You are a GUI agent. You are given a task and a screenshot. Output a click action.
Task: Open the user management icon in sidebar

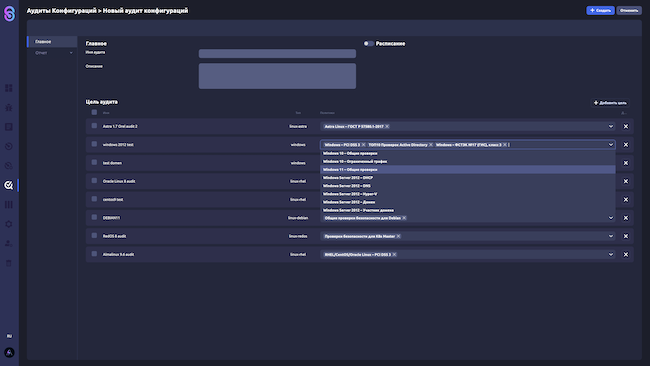pyautogui.click(x=9, y=243)
